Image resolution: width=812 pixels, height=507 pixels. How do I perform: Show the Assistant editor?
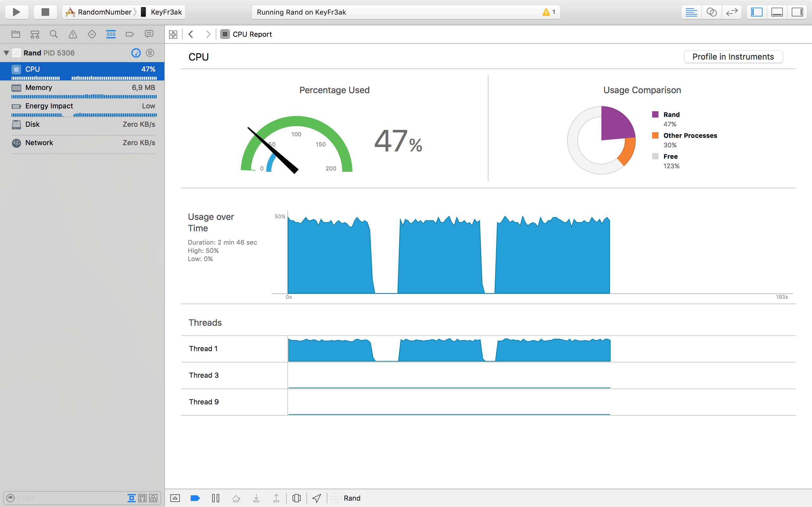coord(711,12)
